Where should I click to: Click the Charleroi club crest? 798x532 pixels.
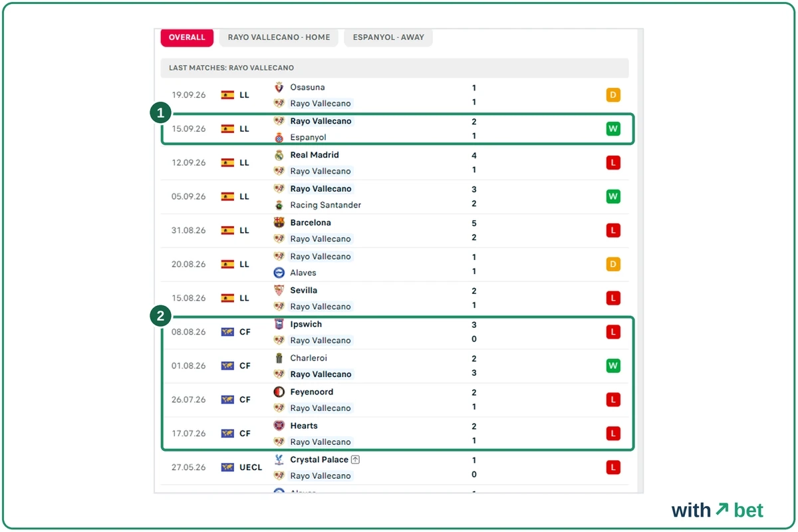click(279, 358)
